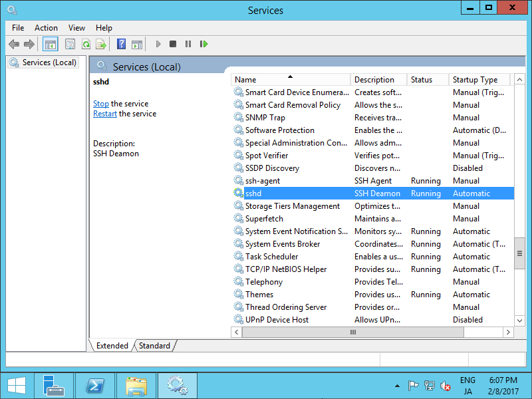Click the Properties toolbar icon
This screenshot has width=532, height=399.
70,44
